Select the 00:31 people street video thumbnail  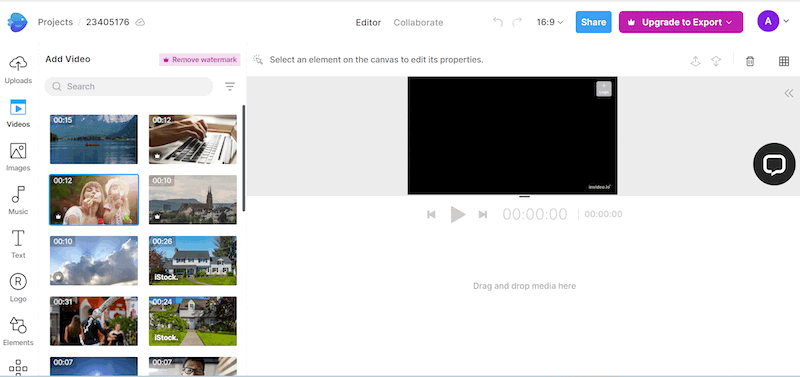[x=94, y=321]
